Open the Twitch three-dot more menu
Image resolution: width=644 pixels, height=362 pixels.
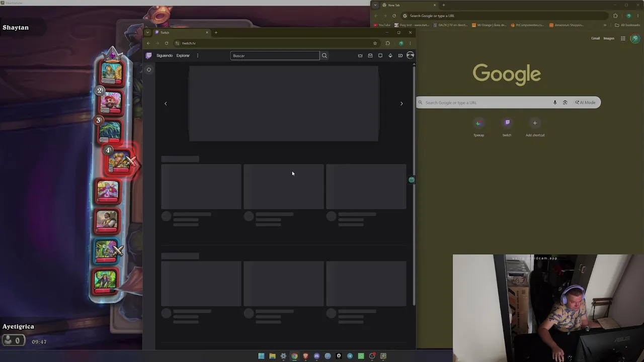[x=198, y=55]
